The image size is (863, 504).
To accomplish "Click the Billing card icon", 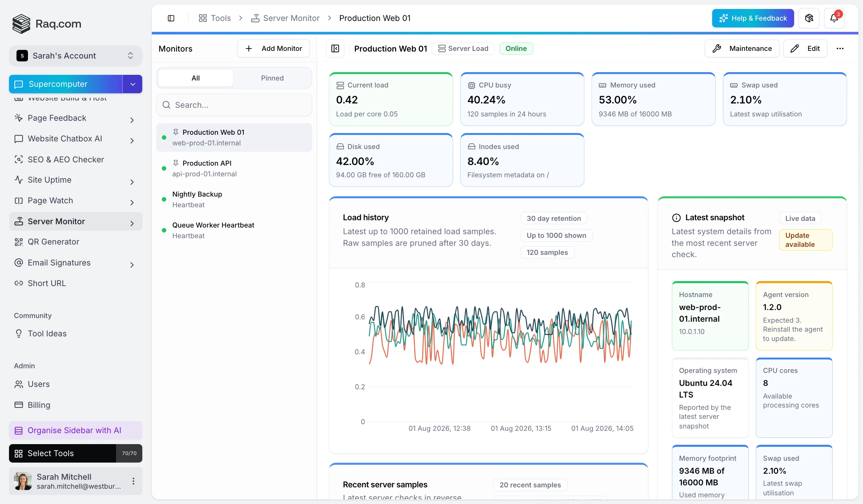I will [19, 405].
